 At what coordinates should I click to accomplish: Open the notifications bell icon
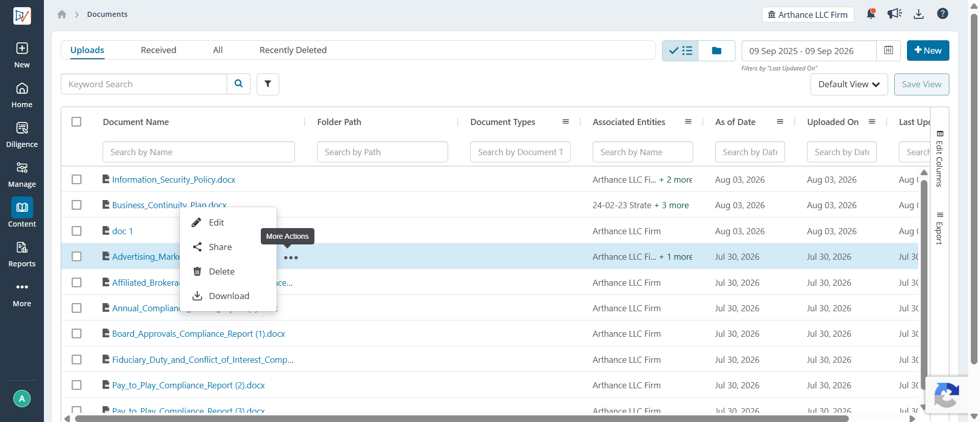[871, 14]
